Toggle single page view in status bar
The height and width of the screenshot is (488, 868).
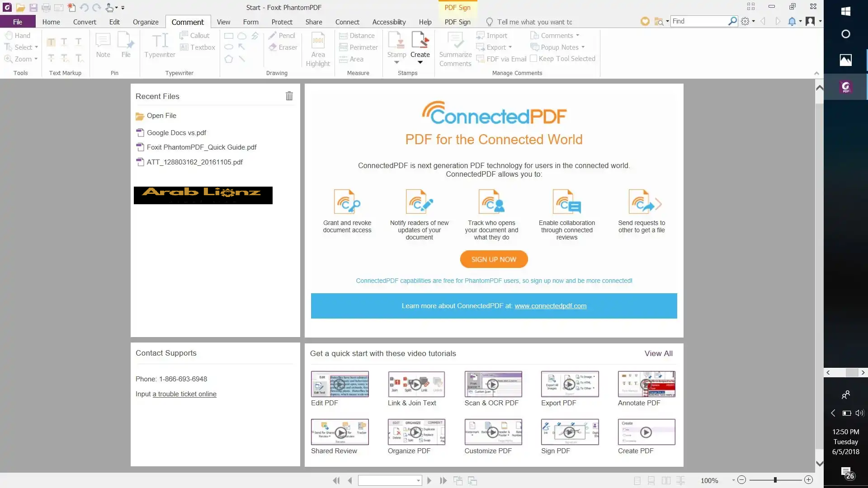tap(637, 480)
